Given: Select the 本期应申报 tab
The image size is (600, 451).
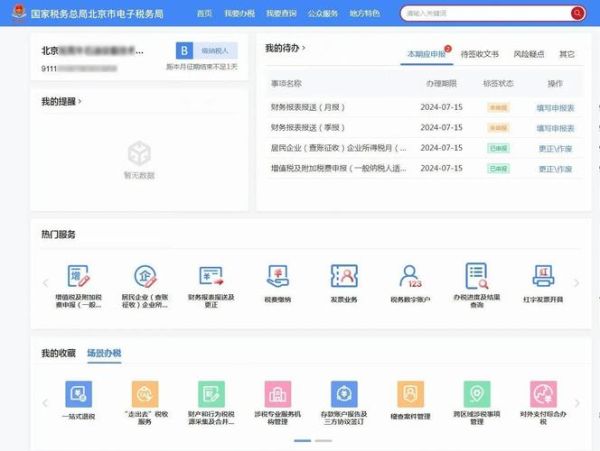Looking at the screenshot, I should 427,54.
